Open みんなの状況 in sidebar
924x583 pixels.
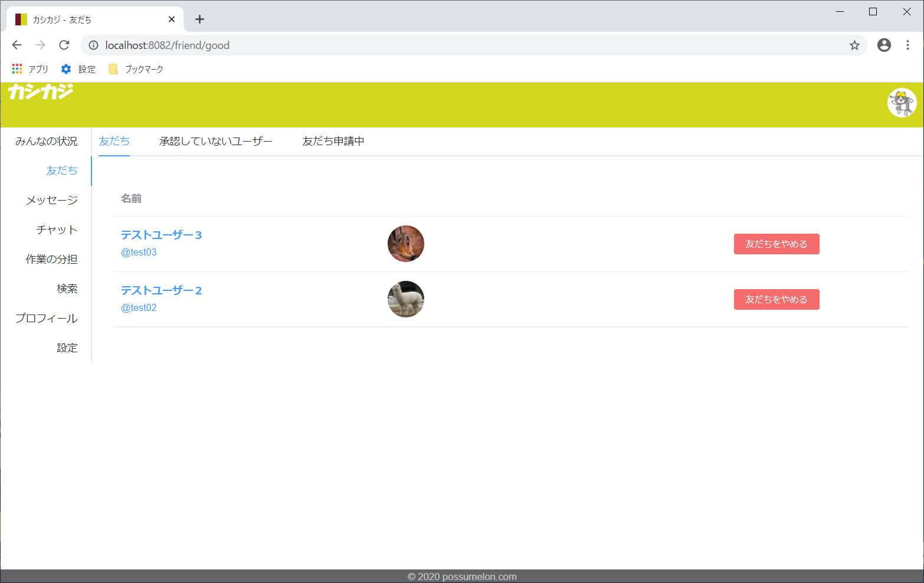tap(46, 141)
